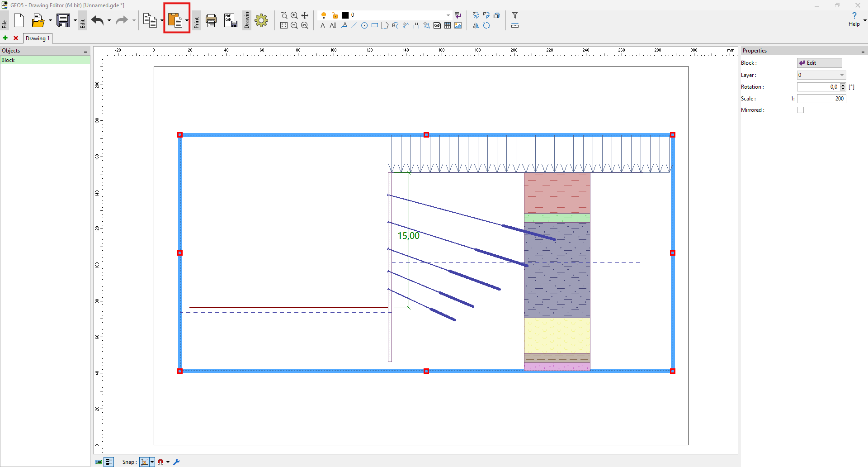
Task: Insert a table object
Action: [x=448, y=26]
